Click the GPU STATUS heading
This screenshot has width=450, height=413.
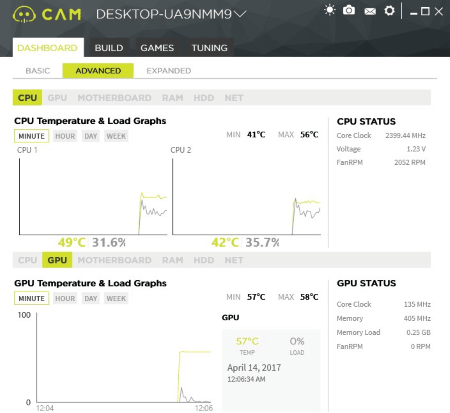click(366, 283)
